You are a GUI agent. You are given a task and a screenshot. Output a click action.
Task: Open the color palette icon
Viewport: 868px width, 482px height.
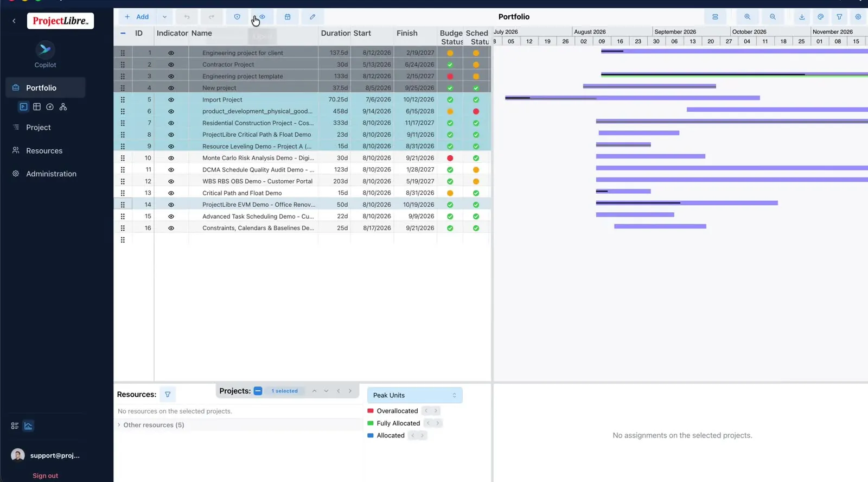[x=821, y=17]
